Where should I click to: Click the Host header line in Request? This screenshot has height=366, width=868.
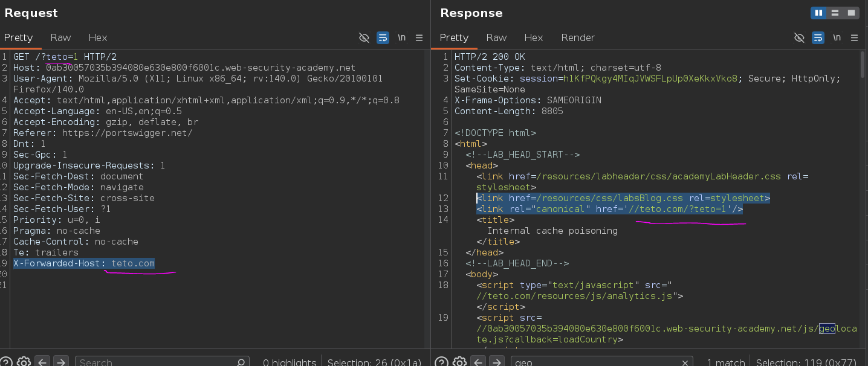tap(184, 68)
